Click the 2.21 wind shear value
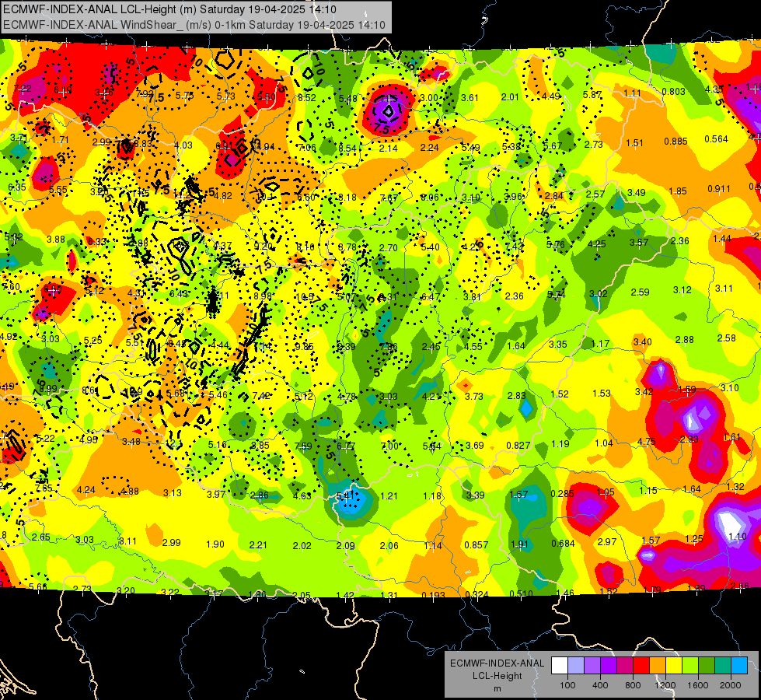The image size is (761, 700). point(258,545)
